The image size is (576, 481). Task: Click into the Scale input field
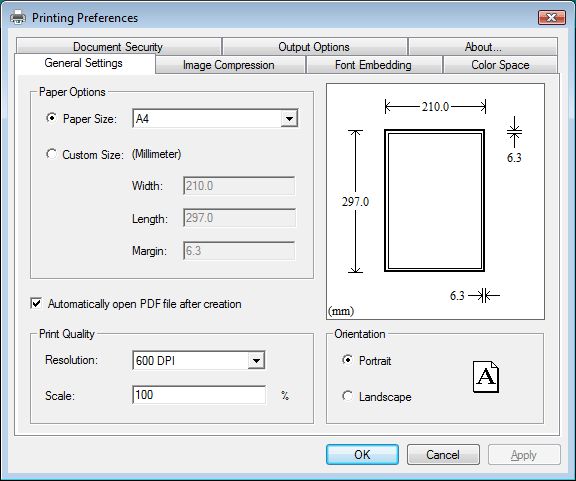pyautogui.click(x=199, y=395)
